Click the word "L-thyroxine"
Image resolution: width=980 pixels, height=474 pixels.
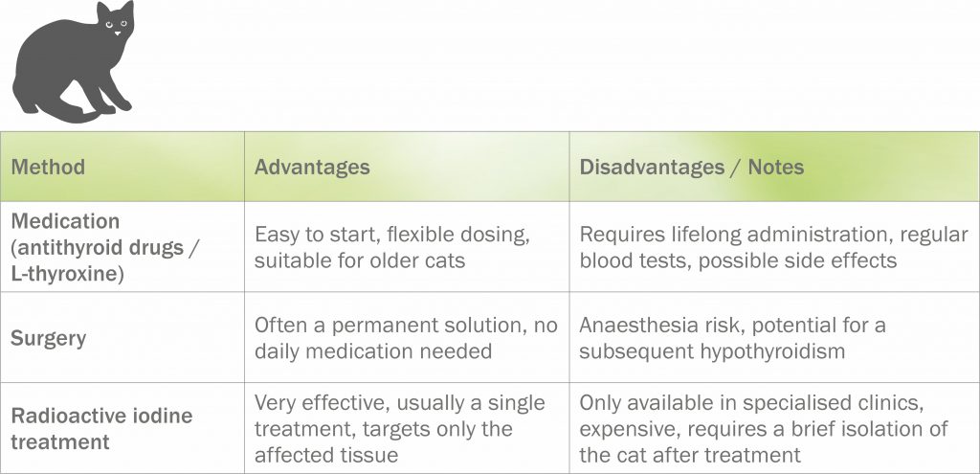point(66,273)
